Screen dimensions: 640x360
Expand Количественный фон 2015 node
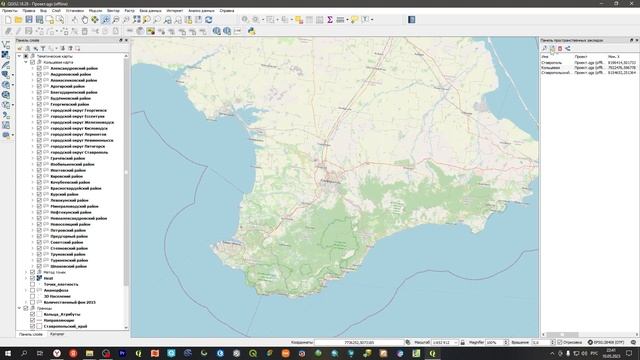[26, 302]
